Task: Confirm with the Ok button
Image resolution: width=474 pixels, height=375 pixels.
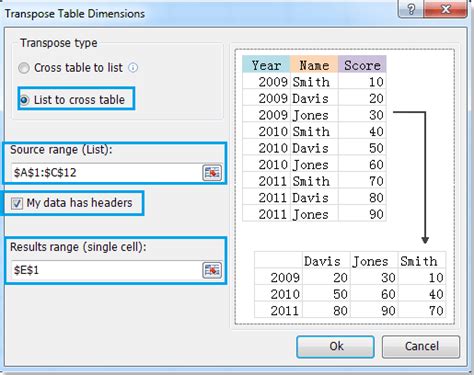Action: pos(335,347)
